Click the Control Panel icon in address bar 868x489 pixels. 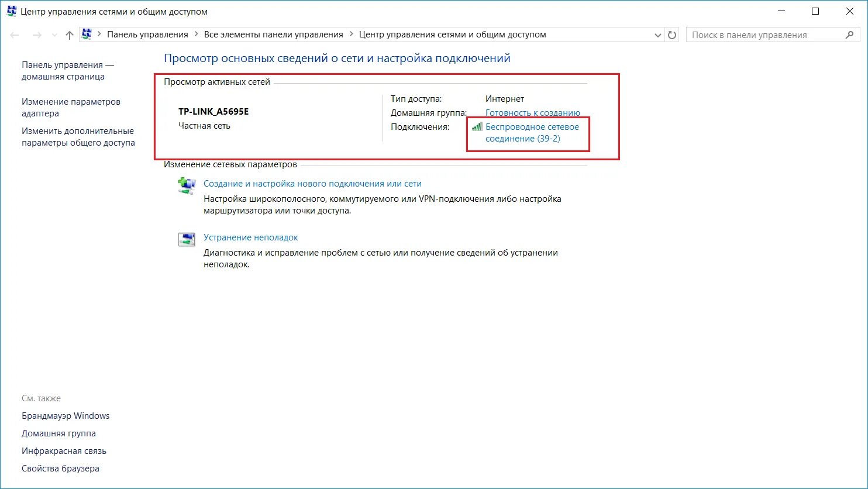[87, 35]
